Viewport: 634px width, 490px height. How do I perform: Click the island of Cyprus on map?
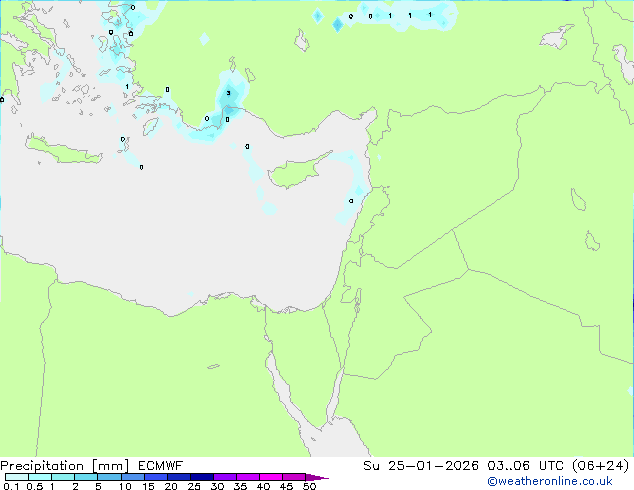[x=297, y=170]
